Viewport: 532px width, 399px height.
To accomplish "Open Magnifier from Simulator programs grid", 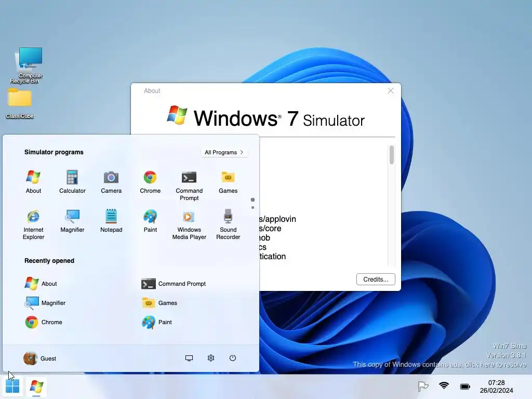I will [x=72, y=221].
